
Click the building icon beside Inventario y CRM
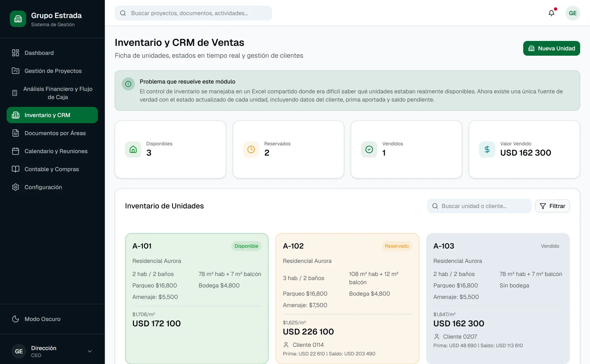pyautogui.click(x=15, y=115)
